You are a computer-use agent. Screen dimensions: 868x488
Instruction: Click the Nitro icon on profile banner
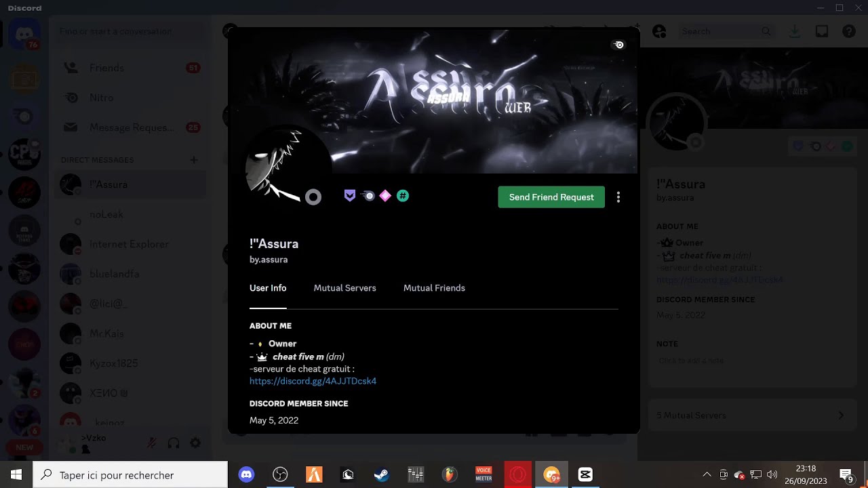coord(618,45)
